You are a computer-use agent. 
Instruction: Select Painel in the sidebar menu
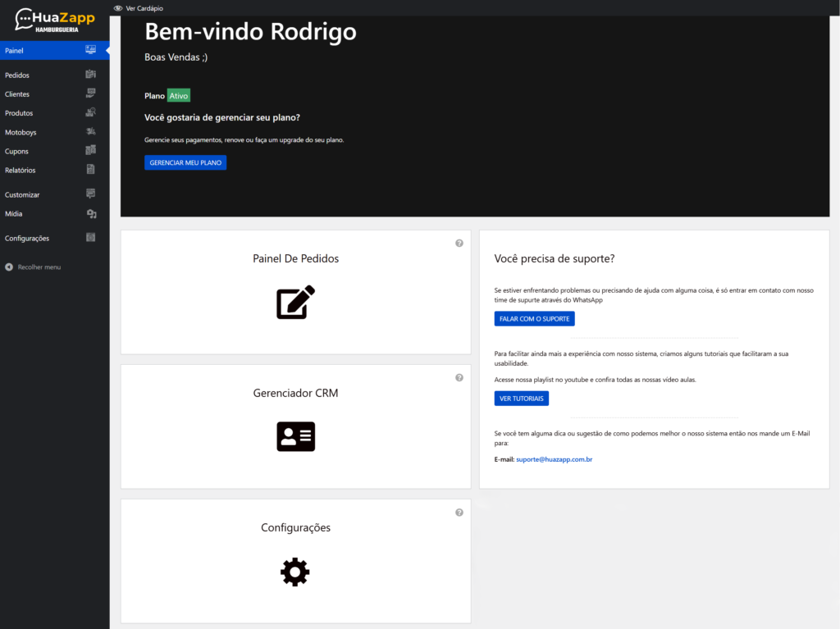(55, 50)
